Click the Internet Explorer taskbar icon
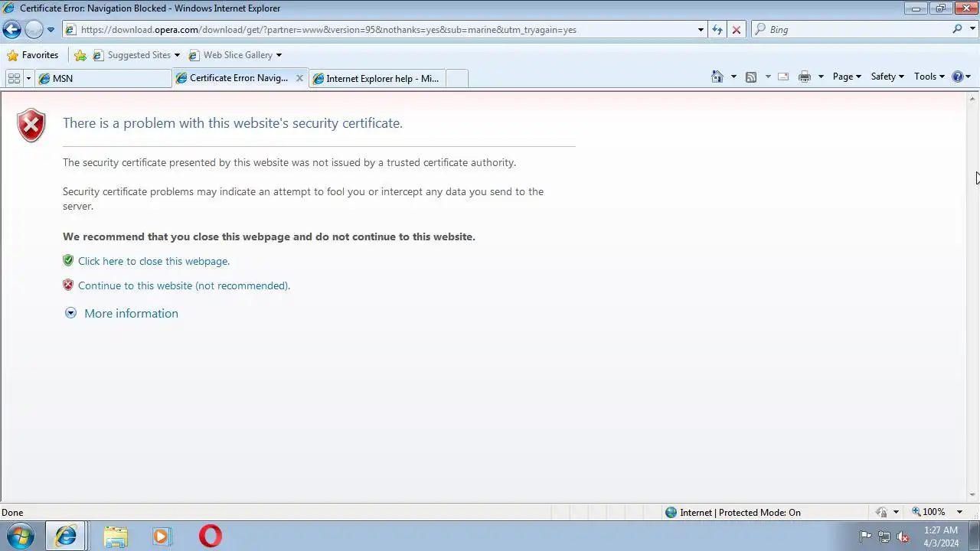Viewport: 980px width, 551px height. [66, 536]
